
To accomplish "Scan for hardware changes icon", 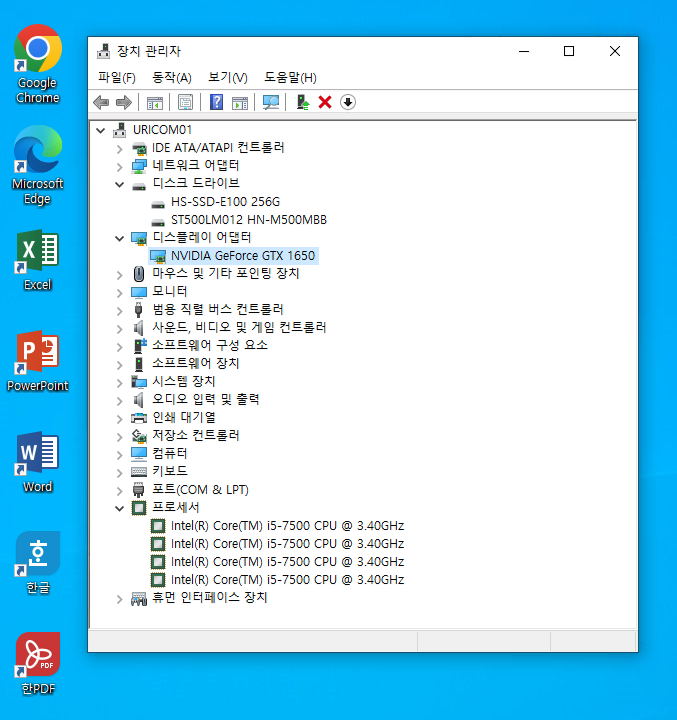I will pos(271,102).
